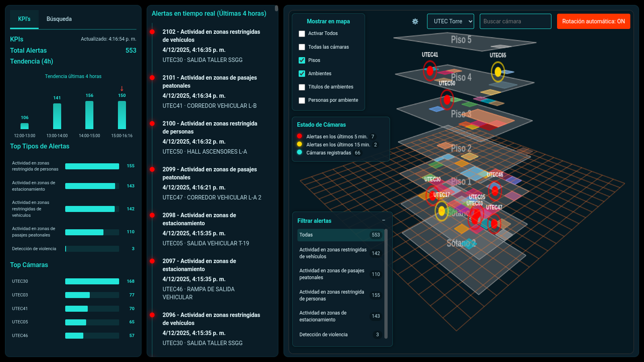Enable the Activar Todos checkbox
The width and height of the screenshot is (644, 362).
tap(302, 34)
